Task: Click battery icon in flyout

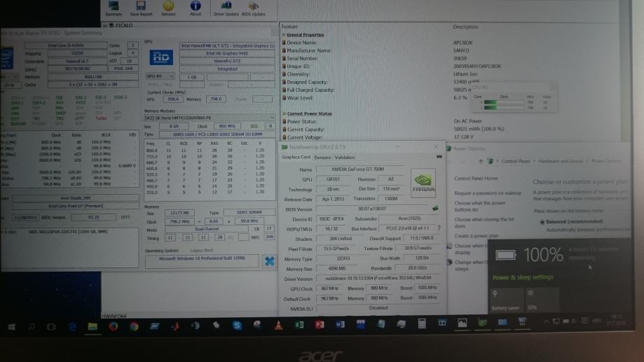Action: point(505,256)
